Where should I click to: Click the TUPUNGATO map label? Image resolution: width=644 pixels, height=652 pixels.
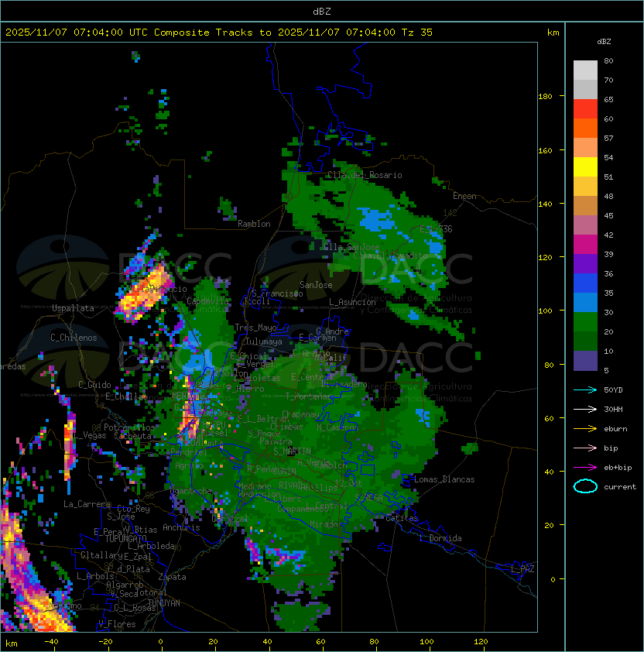(126, 539)
